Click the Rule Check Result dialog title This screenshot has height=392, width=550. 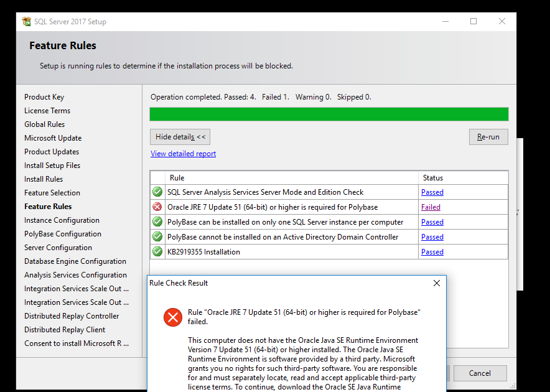pos(179,283)
